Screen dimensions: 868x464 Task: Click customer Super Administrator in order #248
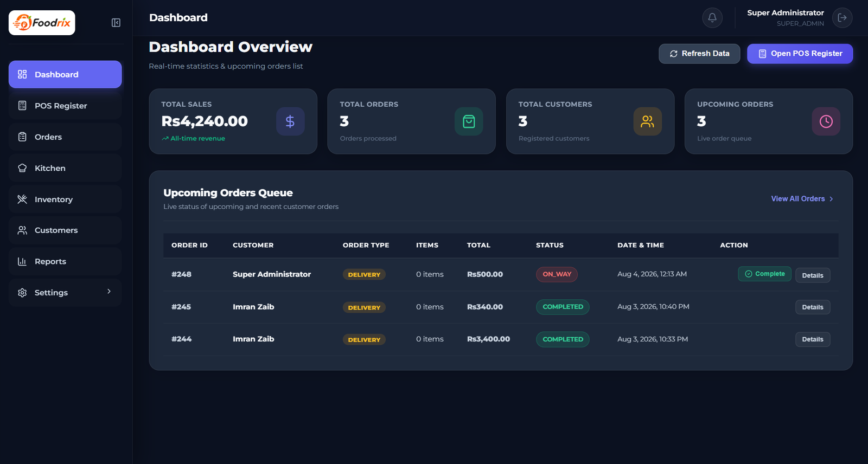point(272,274)
